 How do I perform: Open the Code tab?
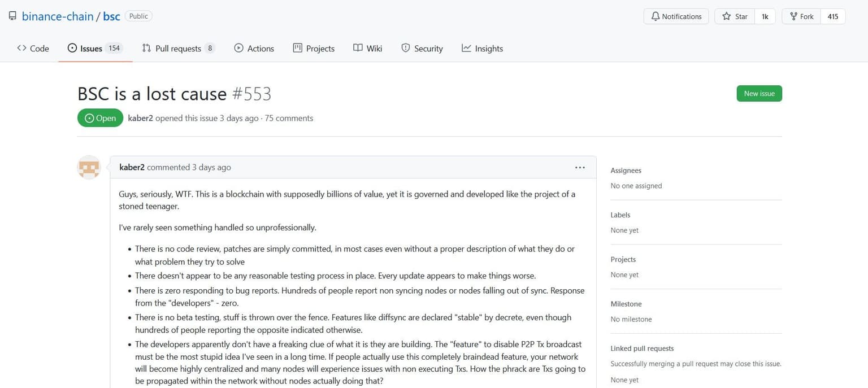click(x=33, y=49)
